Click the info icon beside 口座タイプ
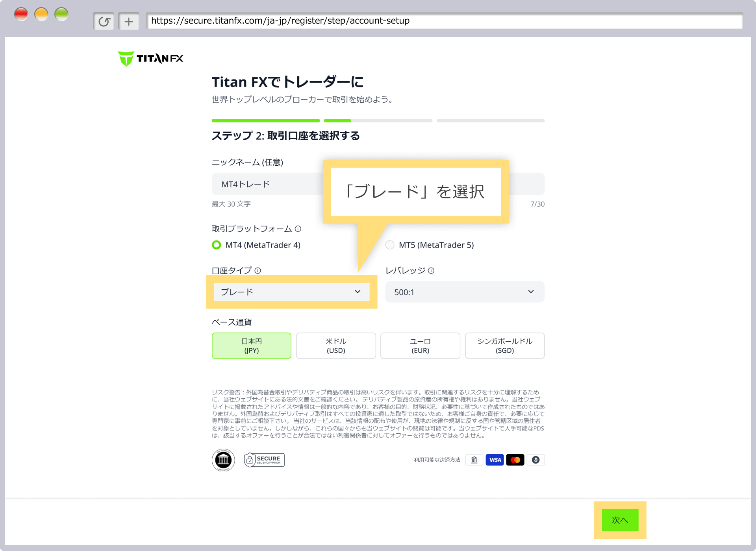This screenshot has width=756, height=551. [x=258, y=270]
